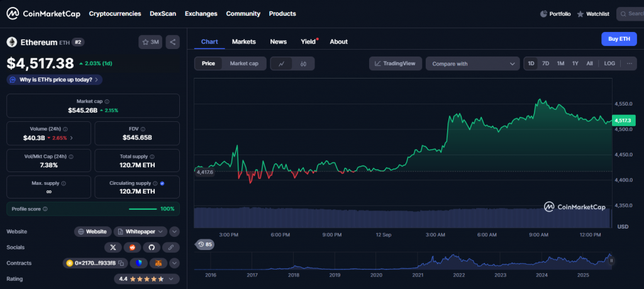The width and height of the screenshot is (644, 289).
Task: Show Circulating supply info icon
Action: tap(155, 183)
